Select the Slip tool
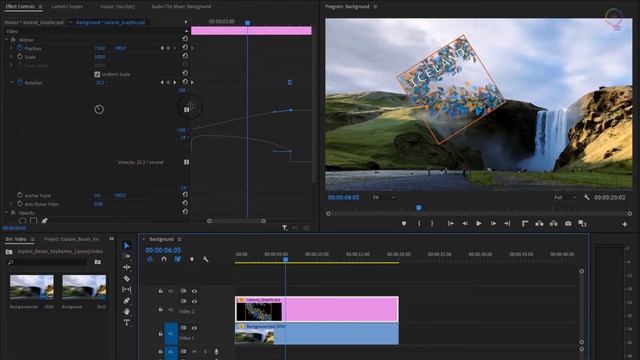640x360 pixels. [127, 289]
